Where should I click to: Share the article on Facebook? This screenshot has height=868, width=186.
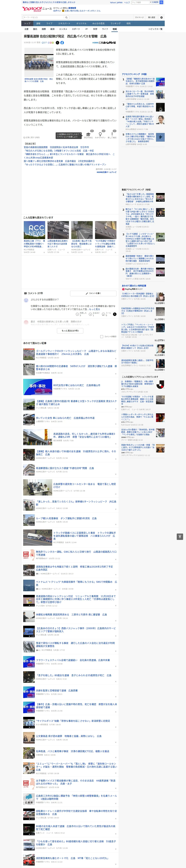pyautogui.click(x=62, y=43)
